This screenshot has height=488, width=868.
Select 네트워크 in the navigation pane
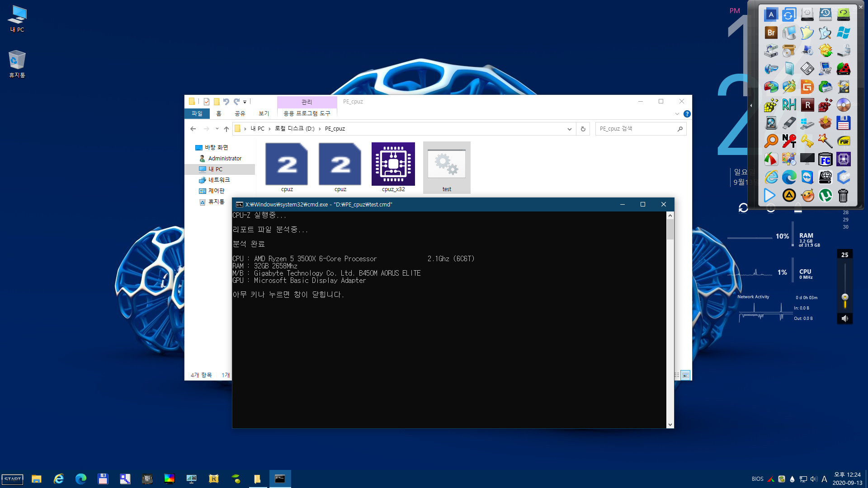(x=219, y=180)
